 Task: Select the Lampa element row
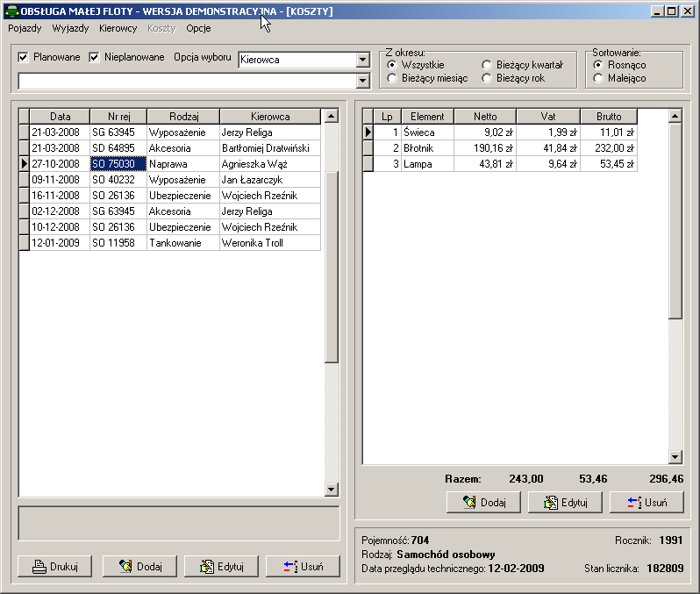[500, 164]
